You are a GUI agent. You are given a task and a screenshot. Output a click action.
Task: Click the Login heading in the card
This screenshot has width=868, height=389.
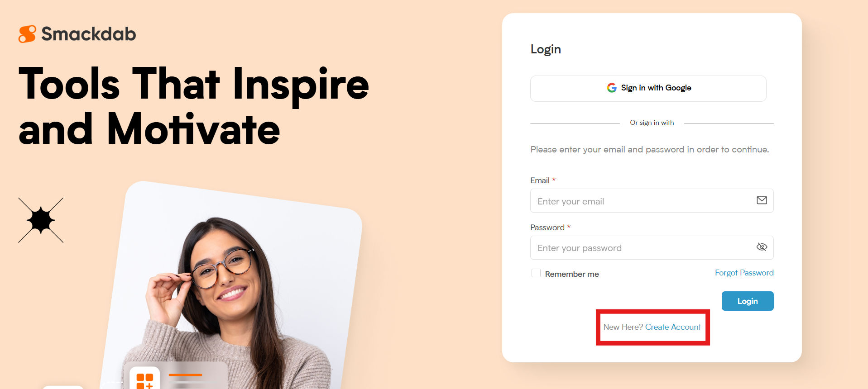click(x=546, y=49)
